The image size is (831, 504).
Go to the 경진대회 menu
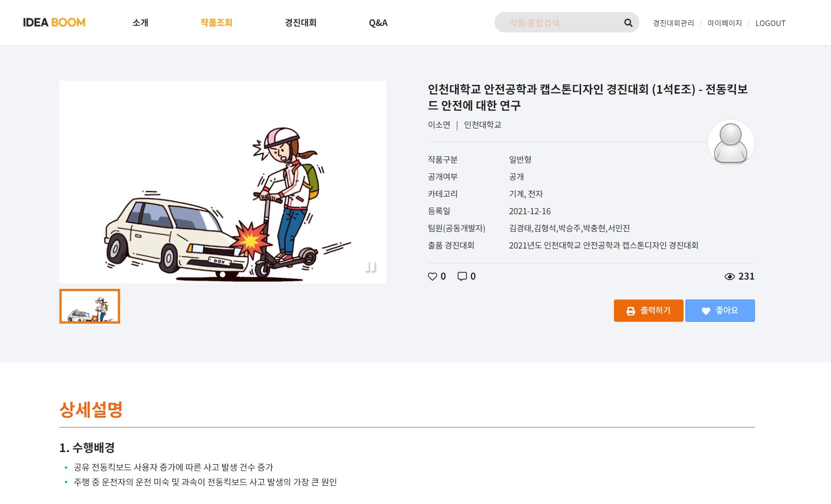click(300, 23)
